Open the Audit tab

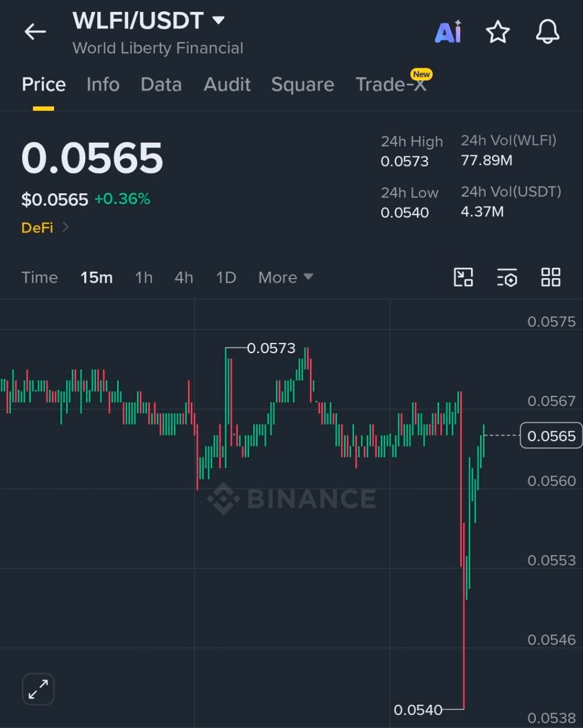click(x=227, y=85)
